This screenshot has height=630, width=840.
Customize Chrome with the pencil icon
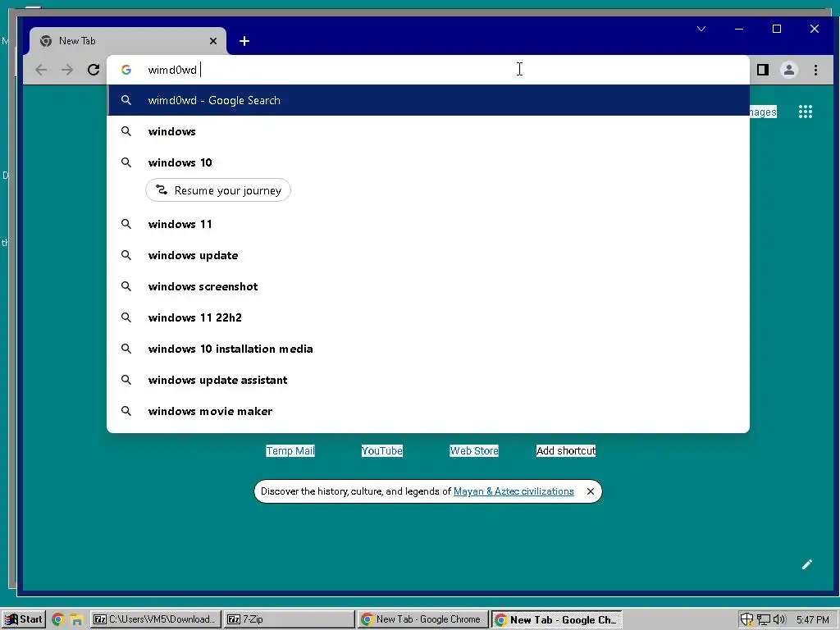click(807, 564)
